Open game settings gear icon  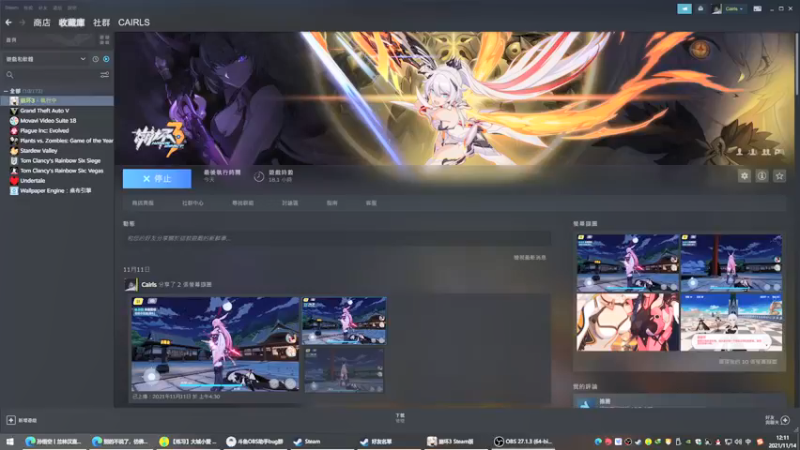pyautogui.click(x=744, y=176)
